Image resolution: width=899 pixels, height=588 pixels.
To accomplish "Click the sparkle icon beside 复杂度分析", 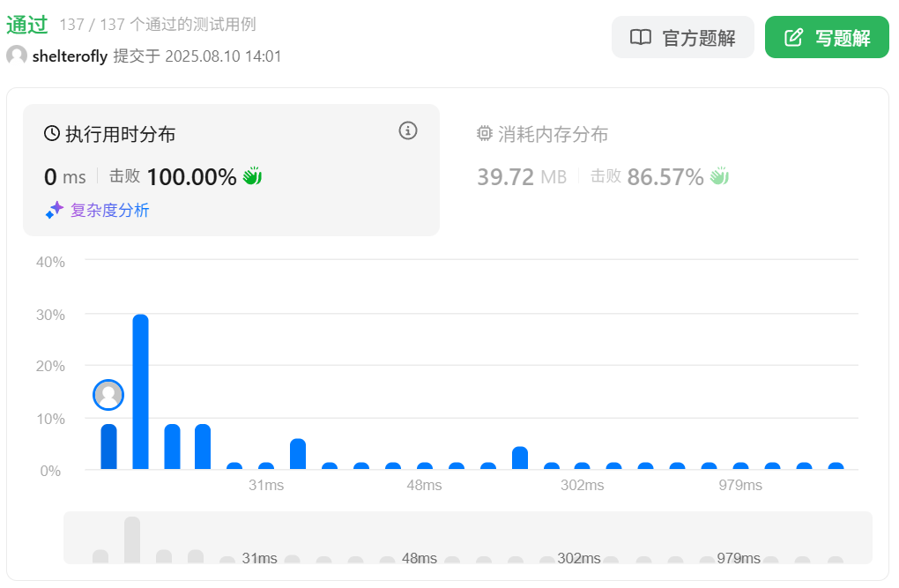I will click(x=55, y=210).
